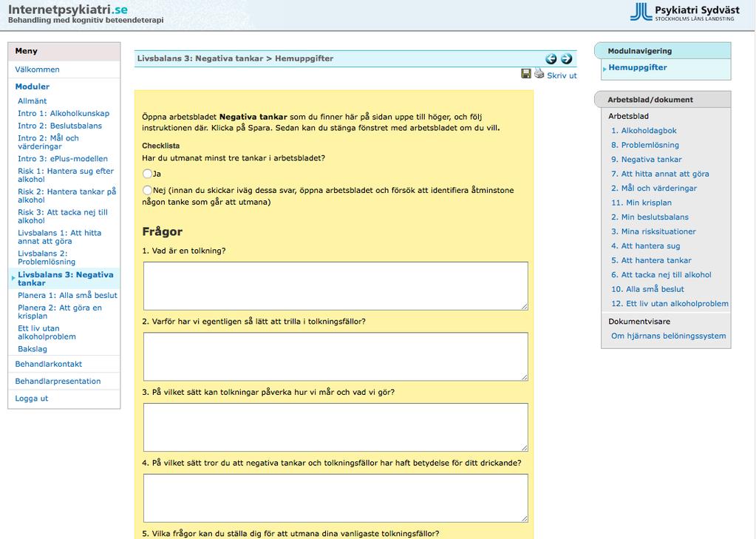Click answer box for 'Vad är en tolkning?'

pos(336,286)
